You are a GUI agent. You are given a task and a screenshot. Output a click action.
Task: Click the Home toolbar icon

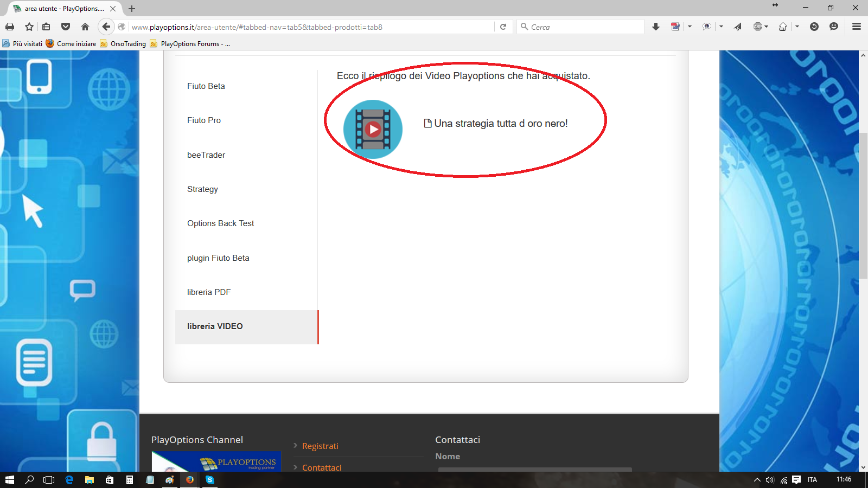[85, 27]
